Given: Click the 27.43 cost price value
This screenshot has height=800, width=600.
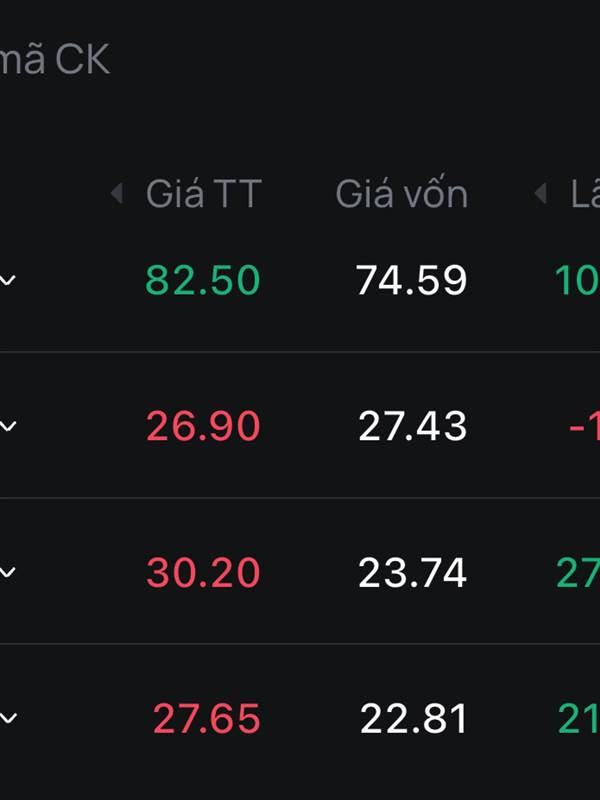Looking at the screenshot, I should point(412,427).
